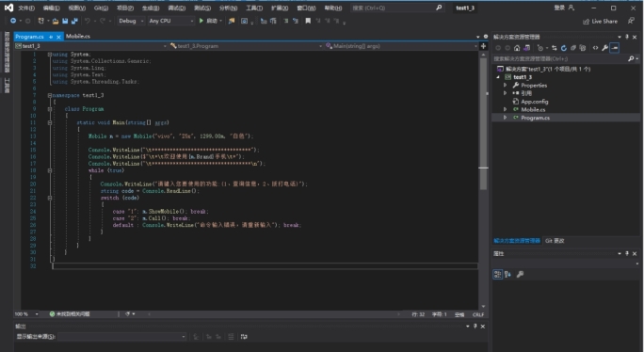Open the 调试(D) debug menu
Screen dimensions: 644x352
(177, 8)
